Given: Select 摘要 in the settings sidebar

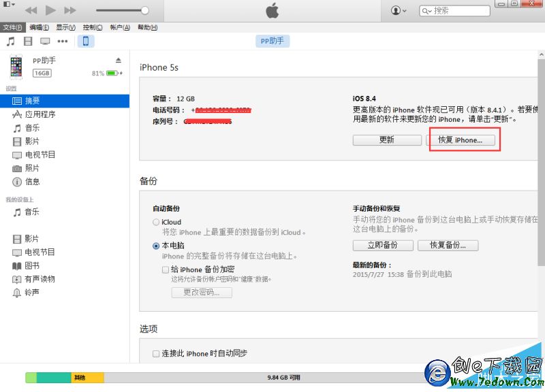Looking at the screenshot, I should (x=65, y=101).
